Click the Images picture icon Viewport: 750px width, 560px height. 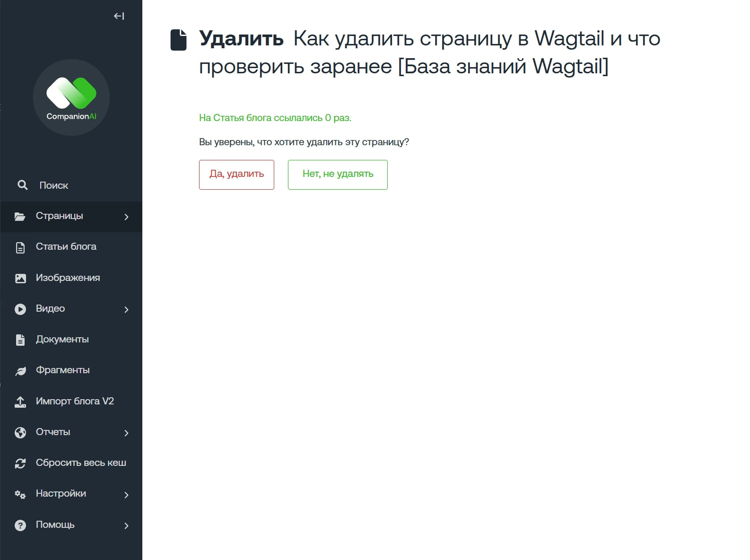pyautogui.click(x=20, y=279)
